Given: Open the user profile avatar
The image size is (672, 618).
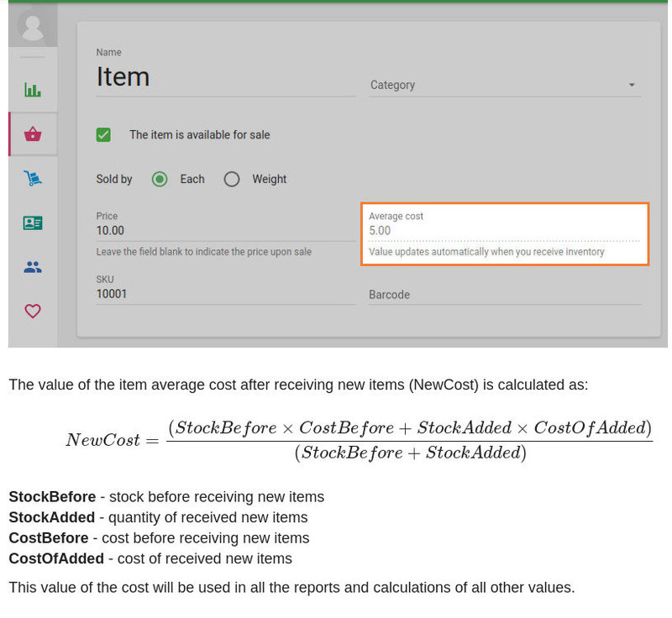Looking at the screenshot, I should tap(33, 26).
